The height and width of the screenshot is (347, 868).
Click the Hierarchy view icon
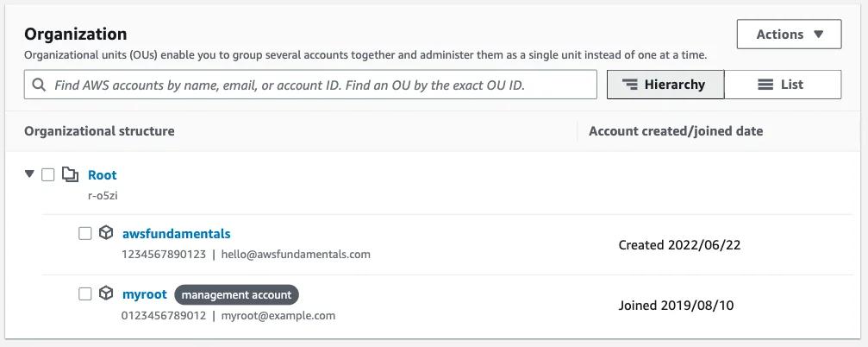tap(630, 85)
